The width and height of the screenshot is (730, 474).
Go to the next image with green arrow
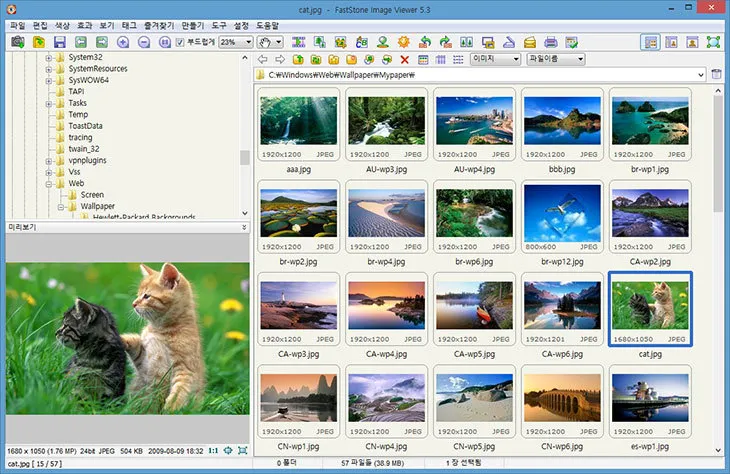point(102,42)
